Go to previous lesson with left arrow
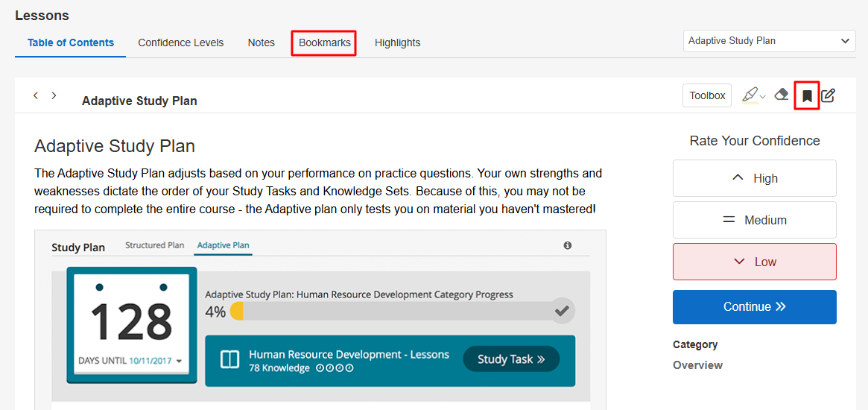The height and width of the screenshot is (410, 868). [36, 95]
